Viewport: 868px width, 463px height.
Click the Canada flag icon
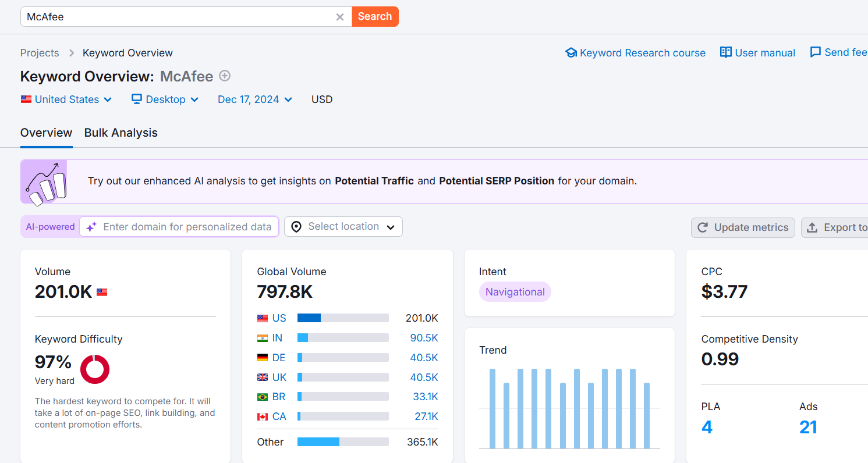coord(263,416)
